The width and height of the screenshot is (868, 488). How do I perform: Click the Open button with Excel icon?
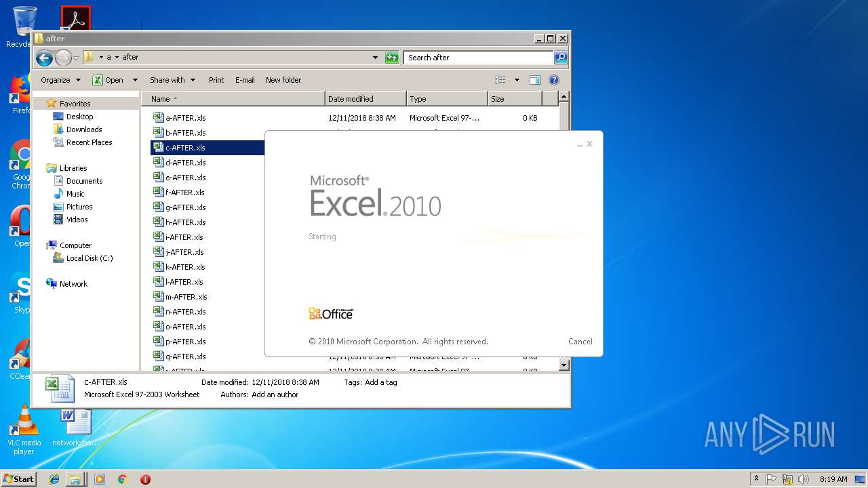point(108,80)
